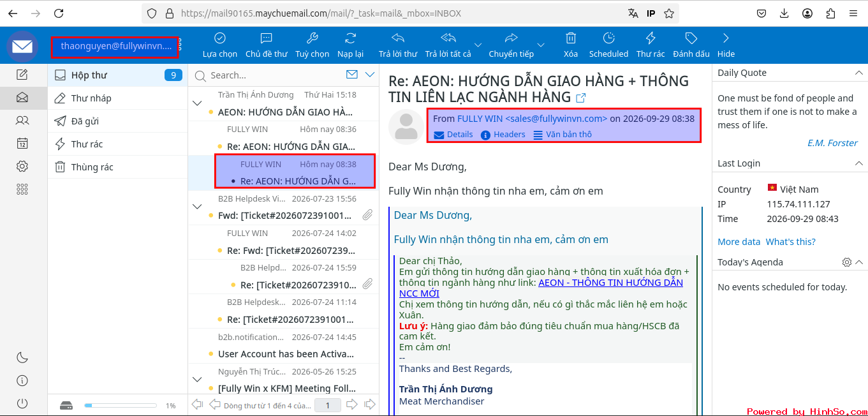Collapse the Last Login panel
This screenshot has width=868, height=416.
(859, 163)
